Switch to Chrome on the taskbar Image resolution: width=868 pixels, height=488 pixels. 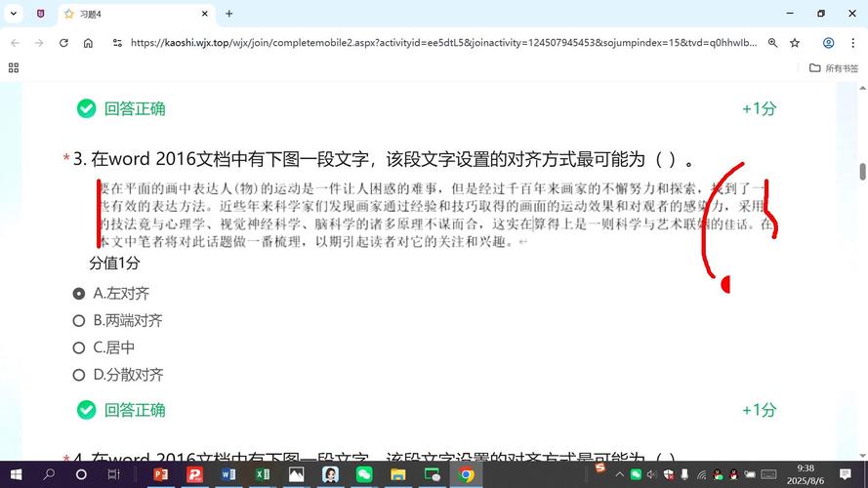click(466, 474)
